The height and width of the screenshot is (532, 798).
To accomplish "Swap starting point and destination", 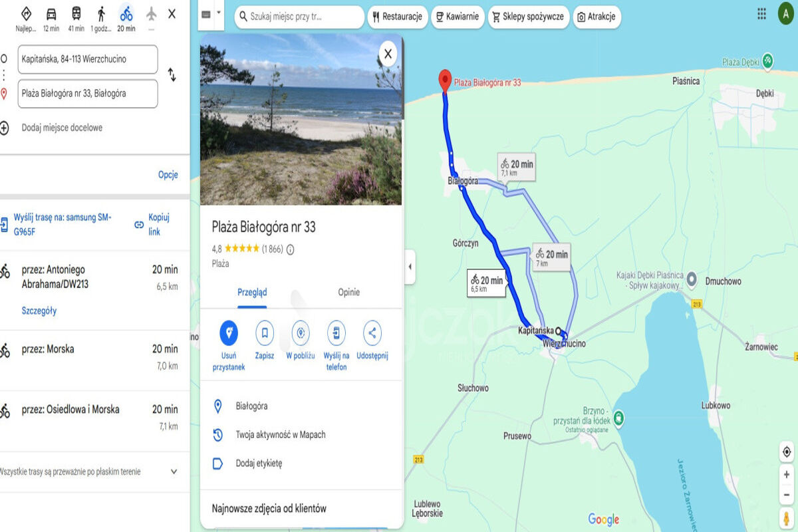I will [x=172, y=75].
